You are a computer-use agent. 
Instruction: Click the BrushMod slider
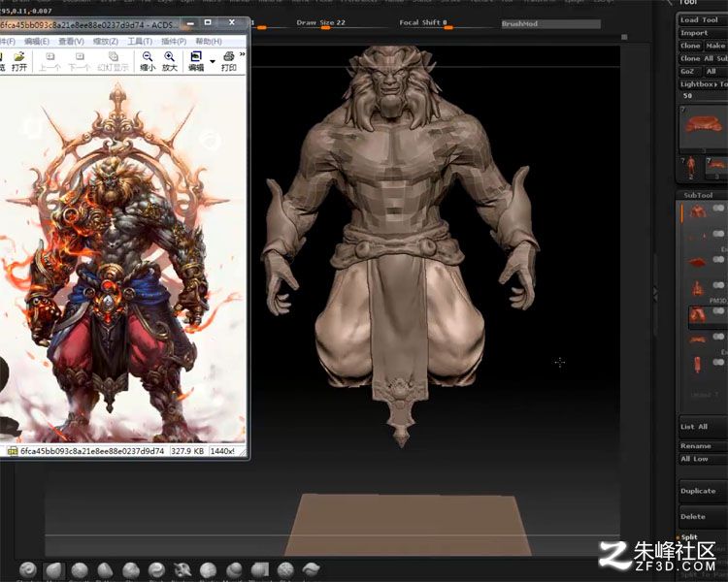tap(550, 23)
